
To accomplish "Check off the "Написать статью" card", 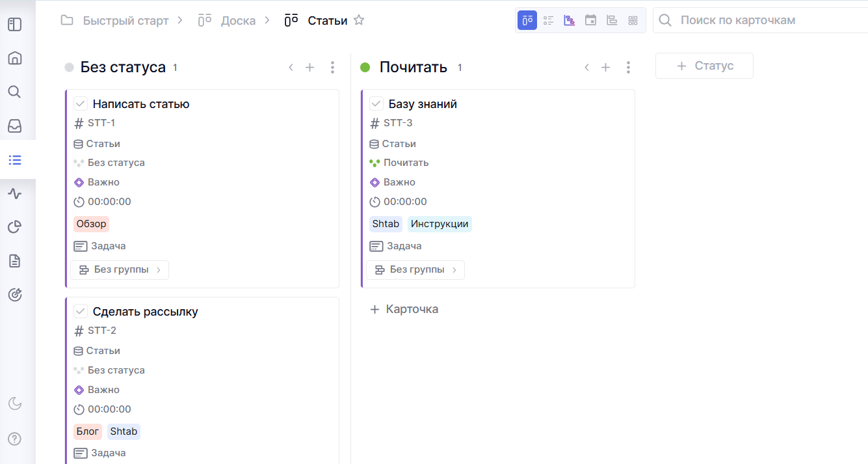I will [81, 103].
